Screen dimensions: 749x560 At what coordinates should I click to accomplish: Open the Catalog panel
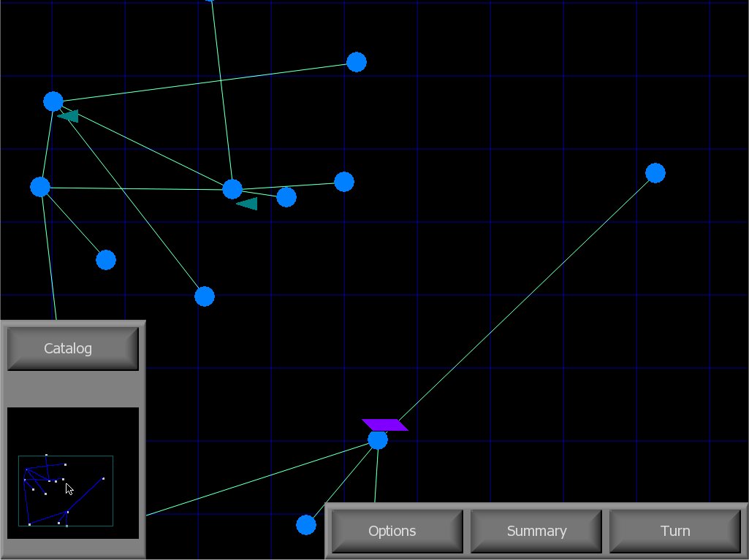(x=72, y=348)
